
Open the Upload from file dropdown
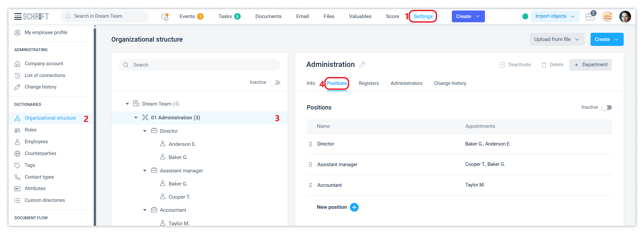(x=557, y=39)
